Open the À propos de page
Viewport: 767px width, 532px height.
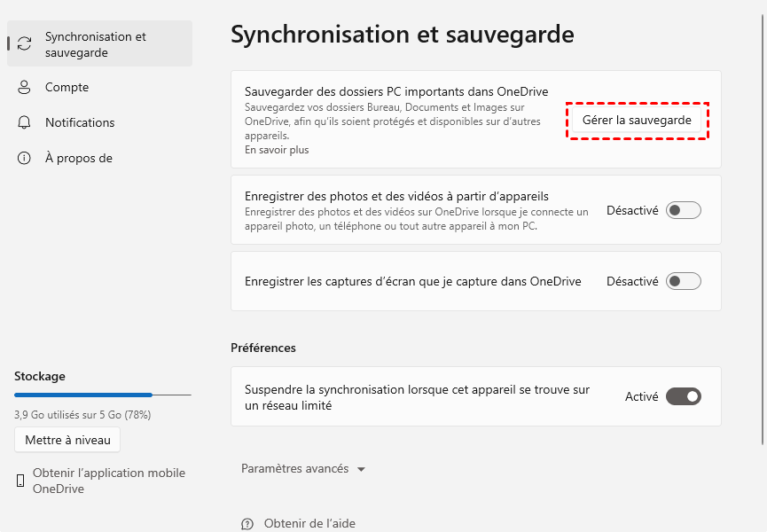click(78, 159)
